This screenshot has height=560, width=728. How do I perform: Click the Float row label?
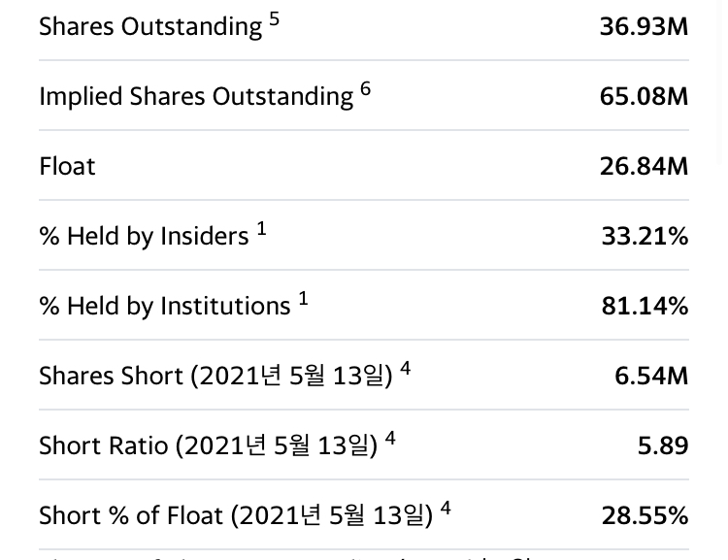point(67,166)
